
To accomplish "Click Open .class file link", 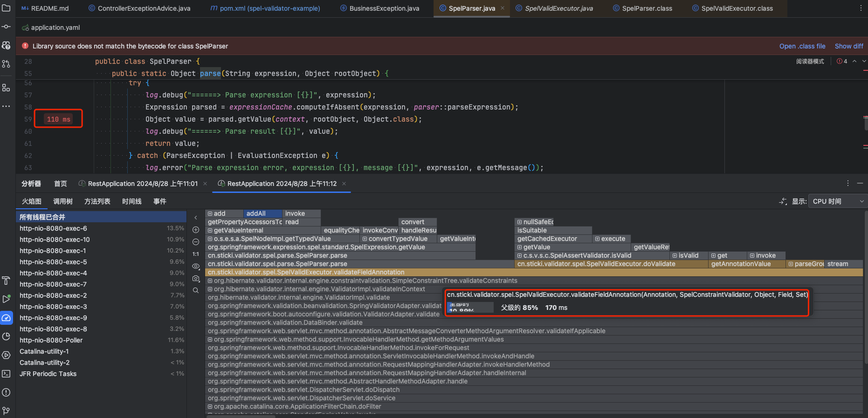I will point(802,46).
